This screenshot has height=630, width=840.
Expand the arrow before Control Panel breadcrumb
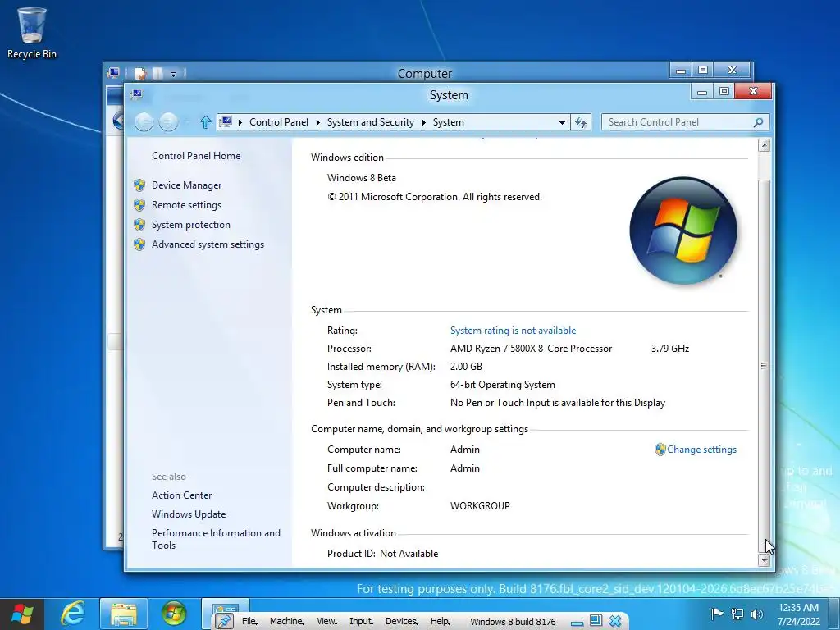click(240, 123)
